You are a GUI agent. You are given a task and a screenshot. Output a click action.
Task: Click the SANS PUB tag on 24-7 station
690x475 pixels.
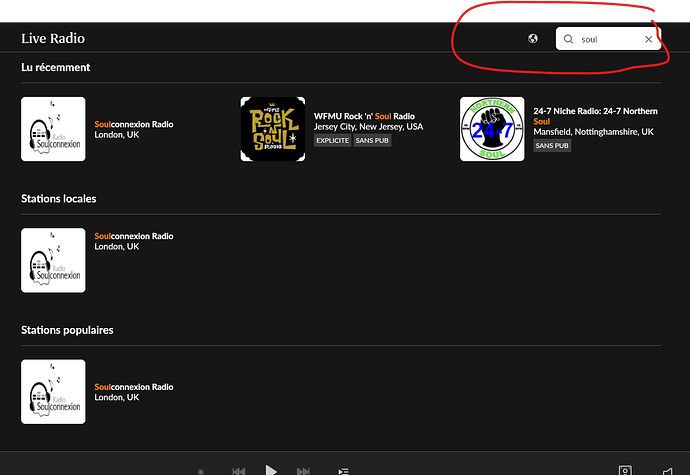(552, 146)
